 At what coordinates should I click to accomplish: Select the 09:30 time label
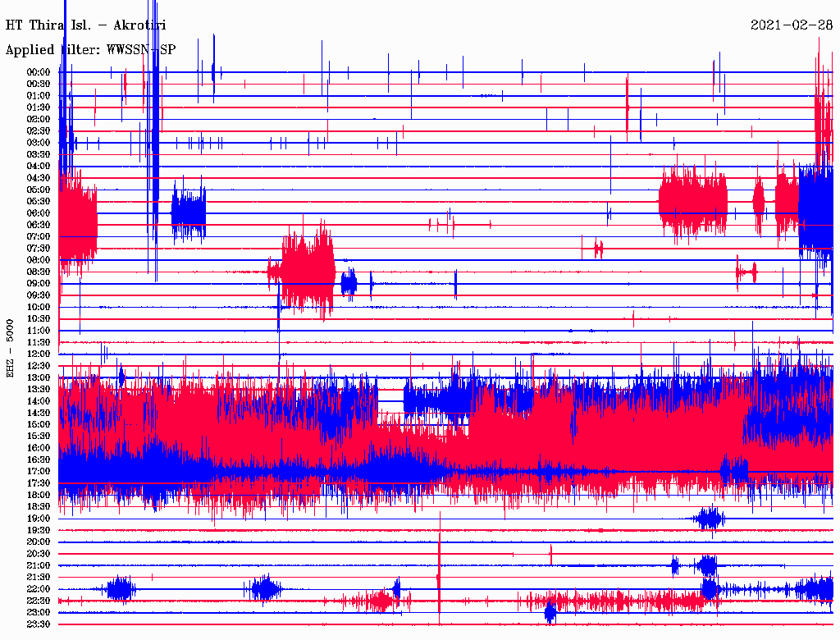(39, 295)
